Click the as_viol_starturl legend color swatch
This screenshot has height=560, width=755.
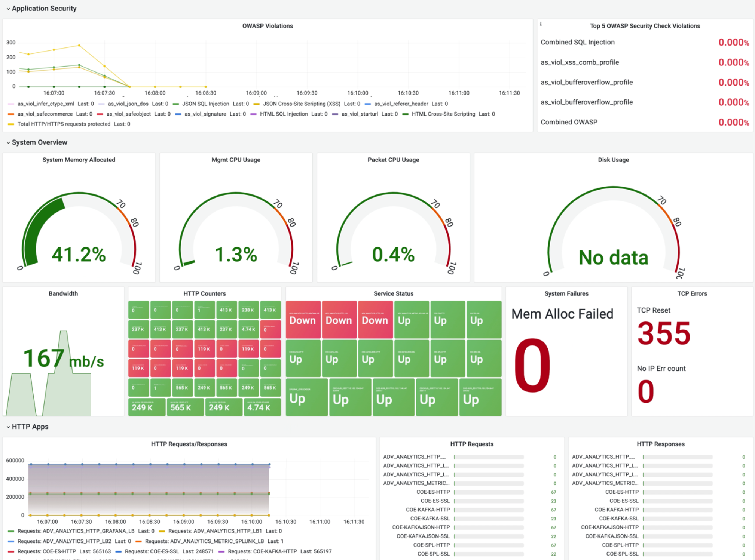[335, 114]
